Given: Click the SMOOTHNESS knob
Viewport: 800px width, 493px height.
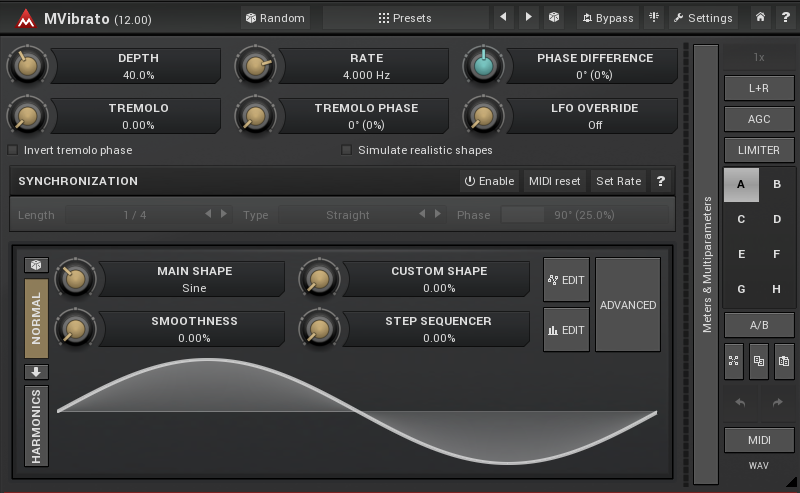Looking at the screenshot, I should click(x=76, y=329).
